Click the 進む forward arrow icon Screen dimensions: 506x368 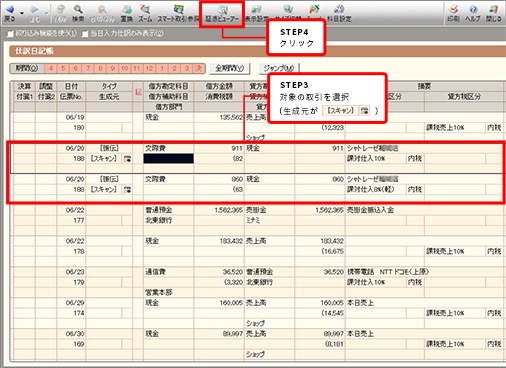point(34,9)
